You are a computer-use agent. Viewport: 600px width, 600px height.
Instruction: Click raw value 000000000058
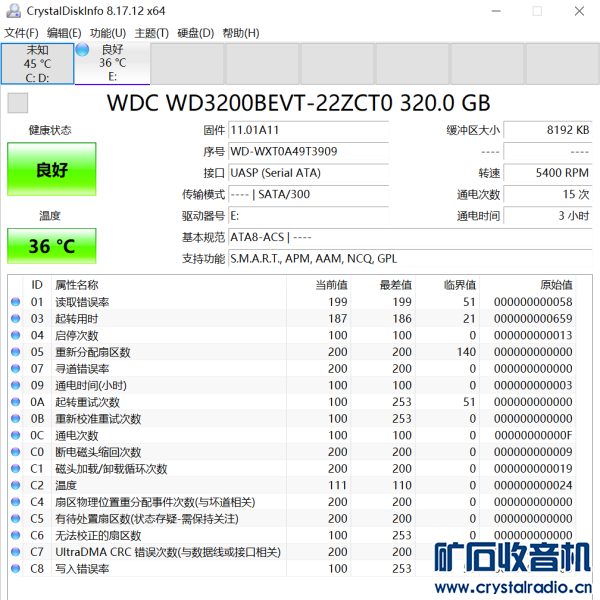533,302
